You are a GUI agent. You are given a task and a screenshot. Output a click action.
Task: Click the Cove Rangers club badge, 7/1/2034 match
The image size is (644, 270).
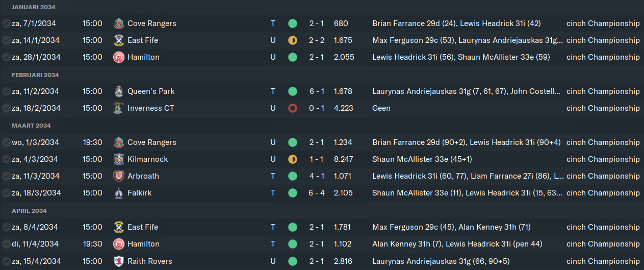pos(118,23)
